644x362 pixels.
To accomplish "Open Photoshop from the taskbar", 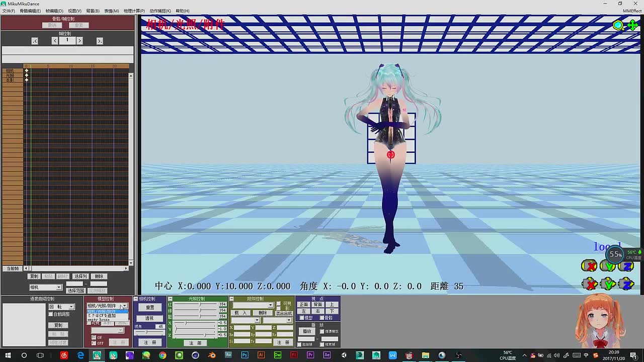I will pos(245,355).
